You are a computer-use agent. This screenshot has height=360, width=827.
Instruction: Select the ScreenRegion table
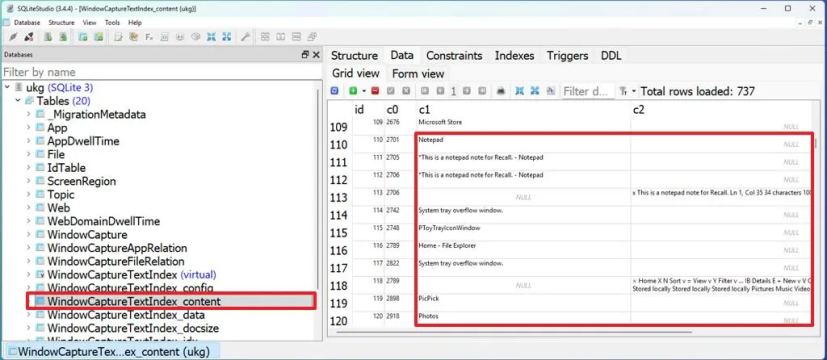(81, 181)
